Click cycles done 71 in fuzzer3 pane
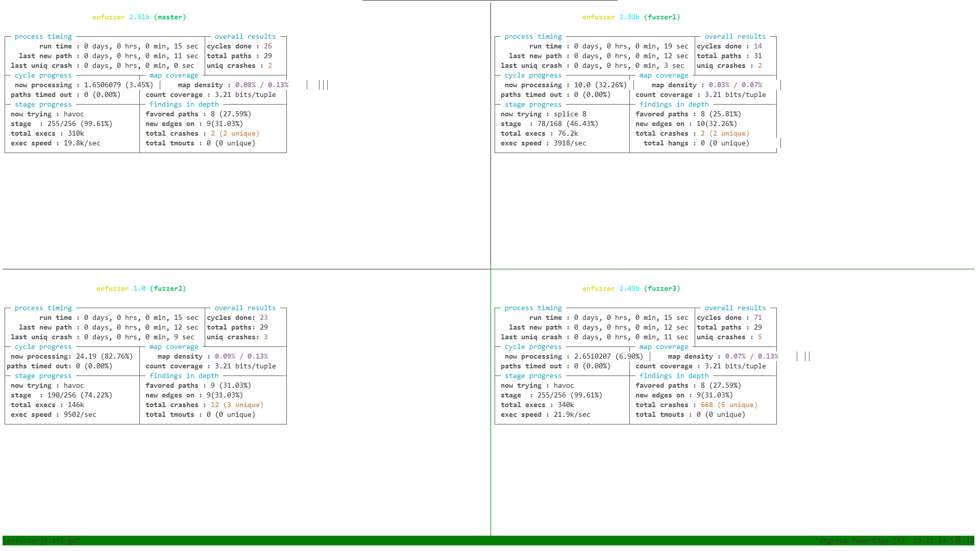Viewport: 980px width, 551px height. [x=757, y=318]
